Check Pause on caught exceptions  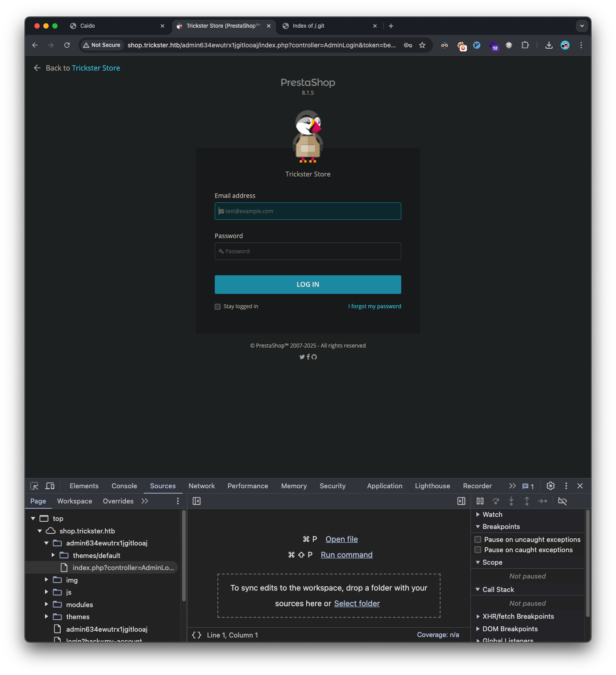(x=478, y=550)
